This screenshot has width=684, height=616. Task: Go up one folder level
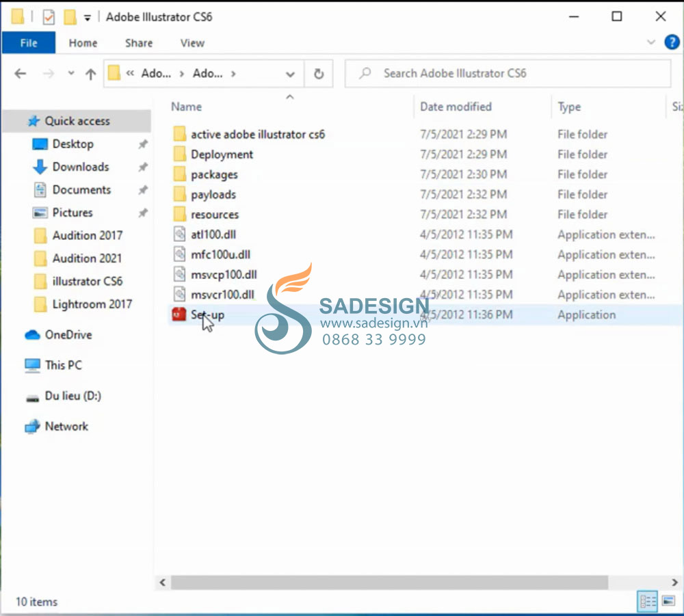point(90,74)
